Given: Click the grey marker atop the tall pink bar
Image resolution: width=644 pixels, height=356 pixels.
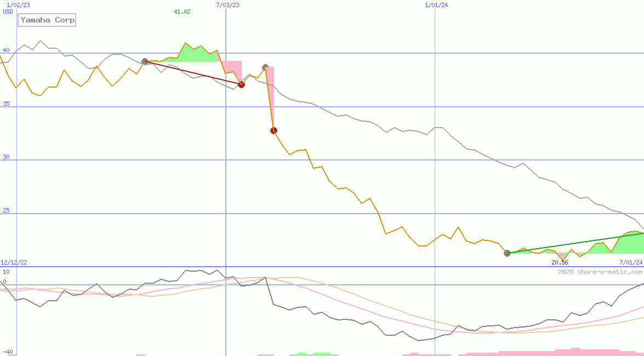Looking at the screenshot, I should click(265, 67).
